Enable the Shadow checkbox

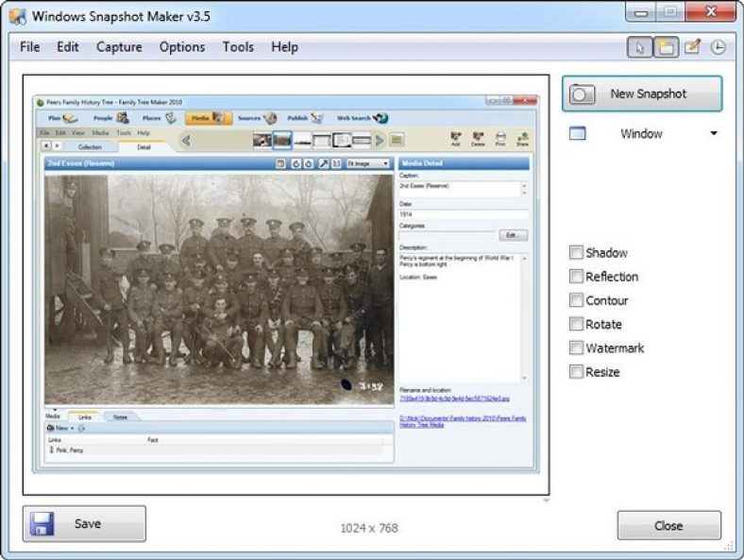point(576,253)
